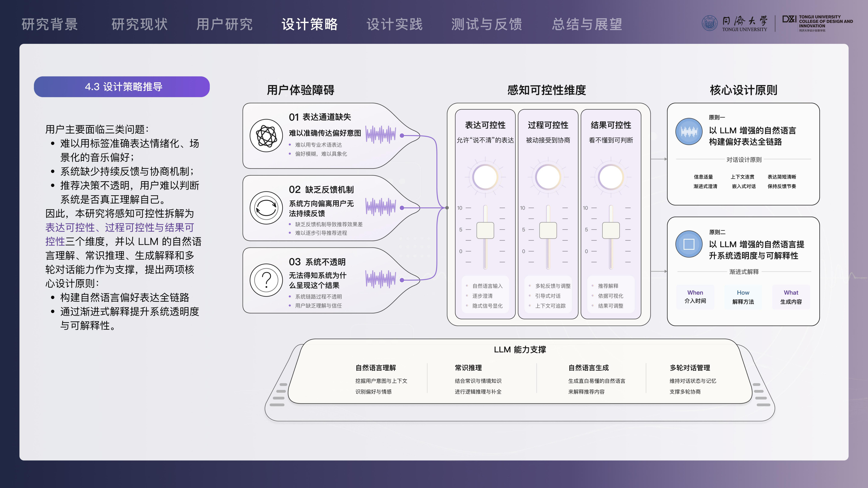868x488 pixels.
Task: Click the atom icon beside 01 表达通道缺失
Action: click(266, 136)
